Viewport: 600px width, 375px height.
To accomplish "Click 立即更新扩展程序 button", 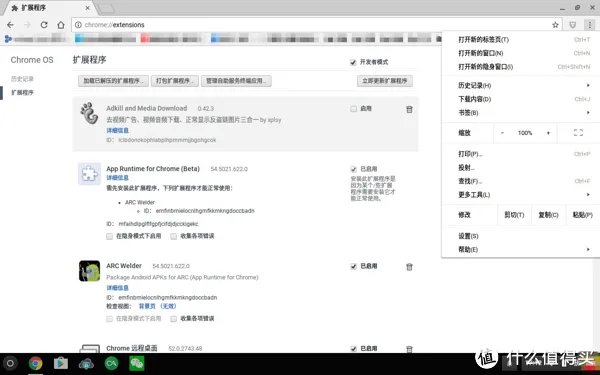I will [385, 81].
